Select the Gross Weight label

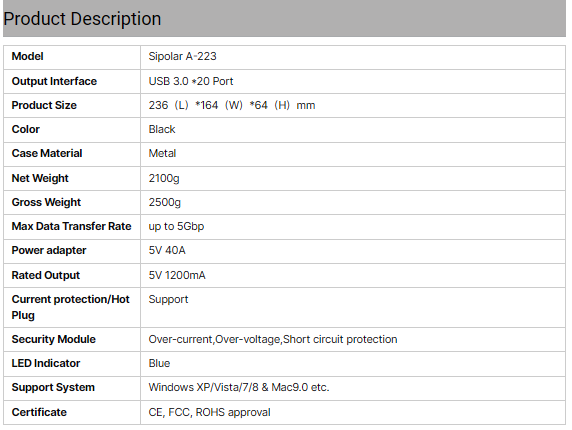(x=46, y=202)
